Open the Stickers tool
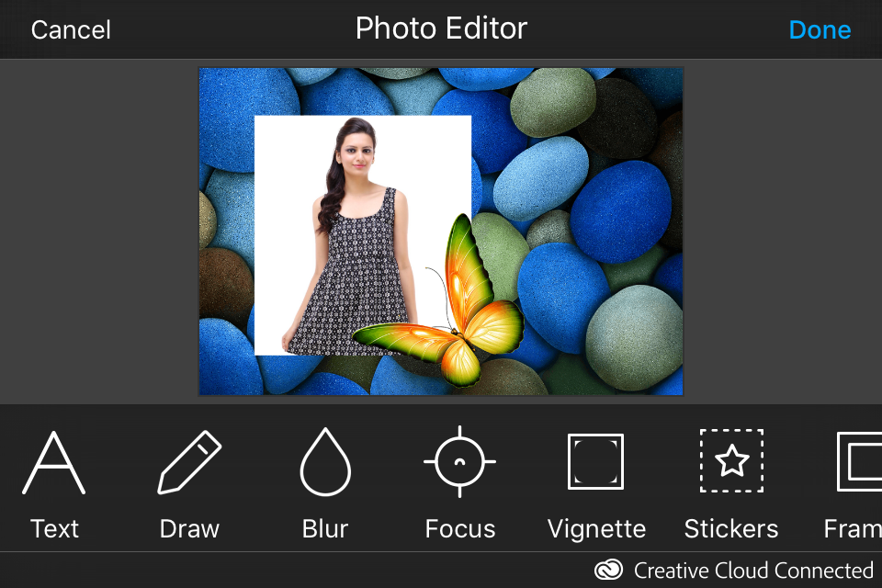Image resolution: width=882 pixels, height=588 pixels. (731, 461)
